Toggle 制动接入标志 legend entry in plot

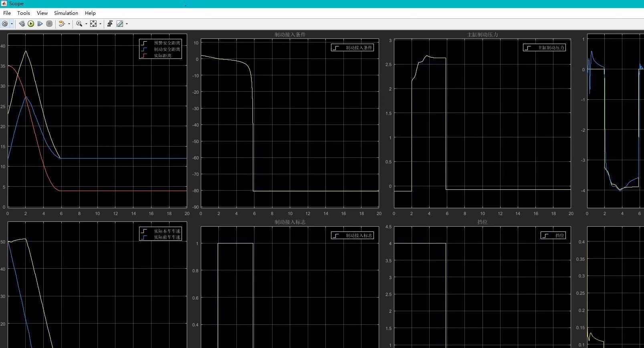[353, 235]
